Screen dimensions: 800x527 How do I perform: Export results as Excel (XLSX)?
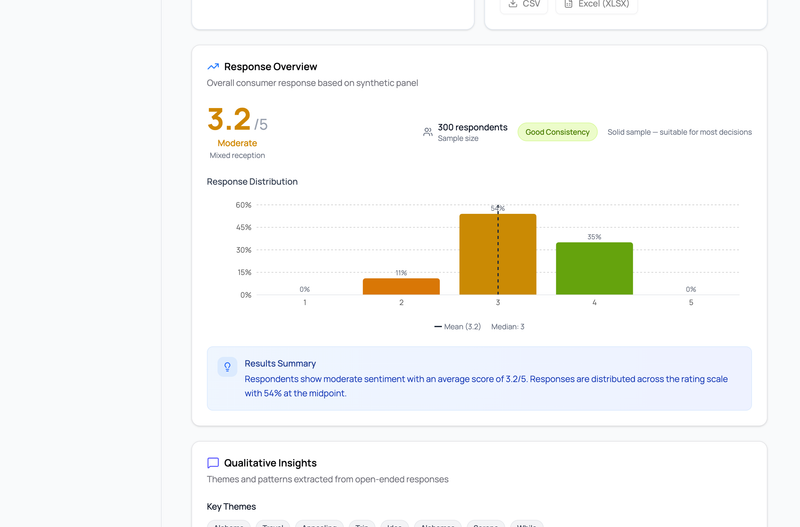596,4
